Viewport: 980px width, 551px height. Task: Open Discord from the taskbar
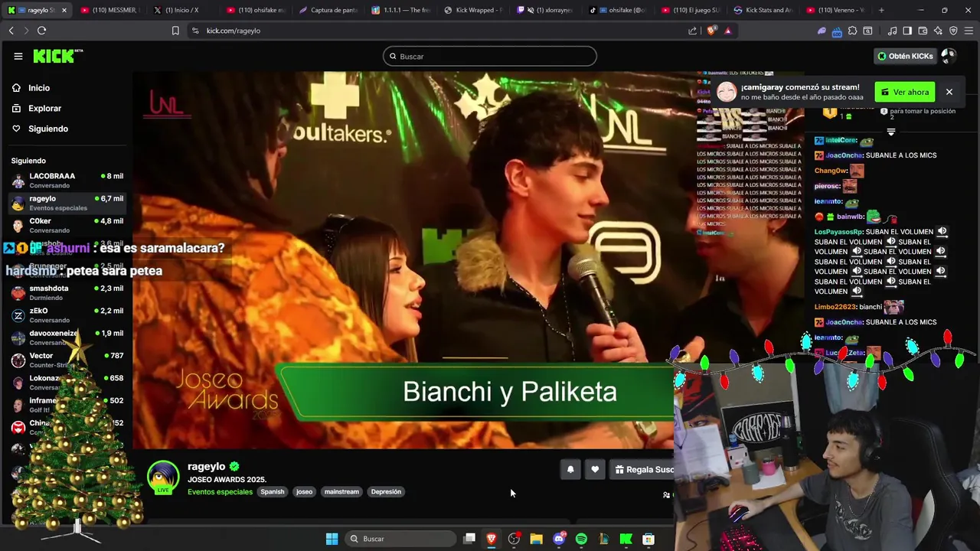pyautogui.click(x=559, y=539)
